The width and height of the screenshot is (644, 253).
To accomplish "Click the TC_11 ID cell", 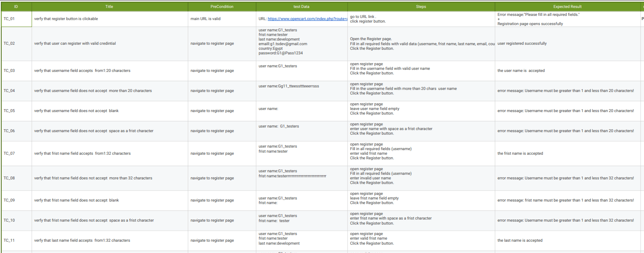I will [x=16, y=240].
